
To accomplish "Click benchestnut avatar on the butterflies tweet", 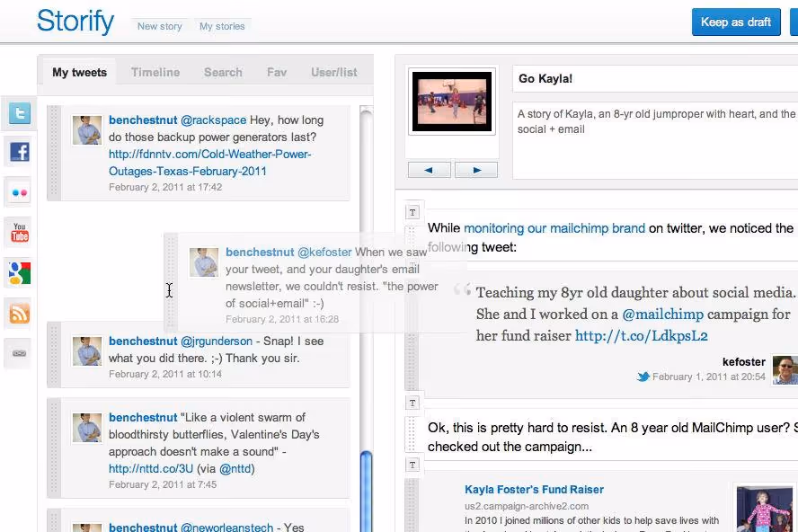I will (x=87, y=427).
